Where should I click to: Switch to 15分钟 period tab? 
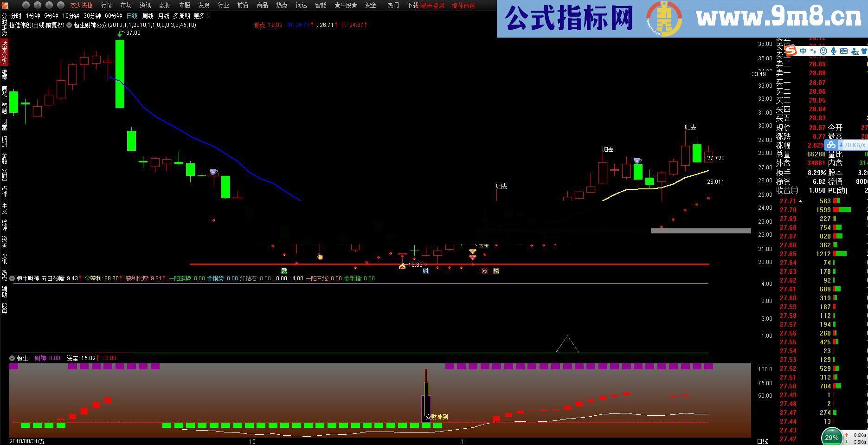click(71, 16)
